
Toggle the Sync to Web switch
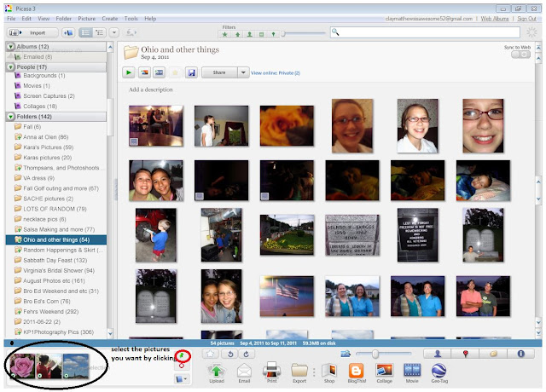point(521,55)
